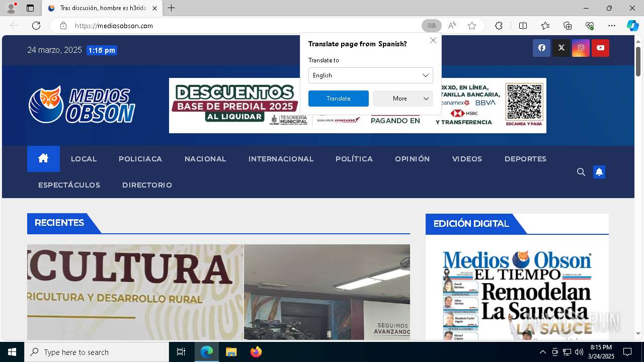Viewport: 644px width, 362px height.
Task: Show hidden system tray icons
Action: [542, 352]
